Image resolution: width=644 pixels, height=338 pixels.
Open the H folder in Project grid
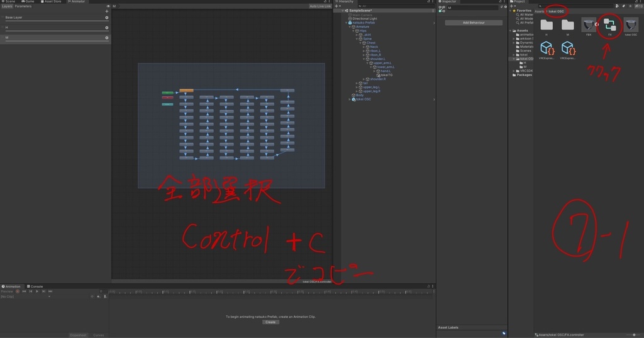click(547, 25)
